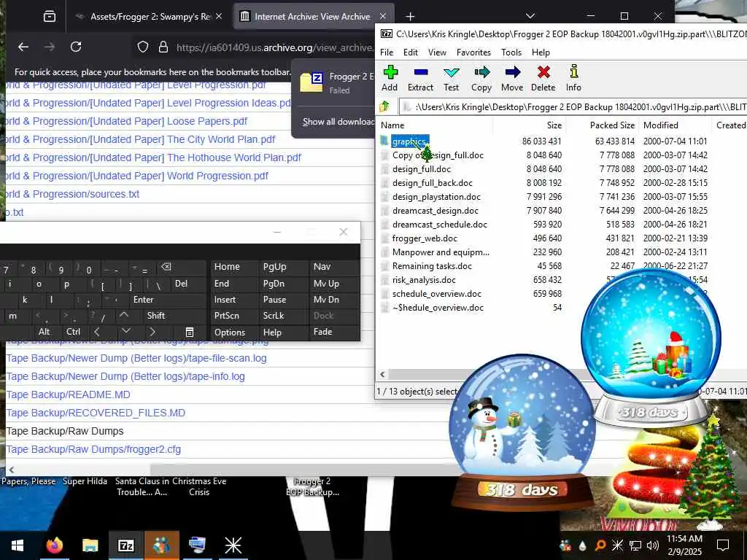Open the Firefox View icon
Screen dimensions: 747x560
click(50, 17)
